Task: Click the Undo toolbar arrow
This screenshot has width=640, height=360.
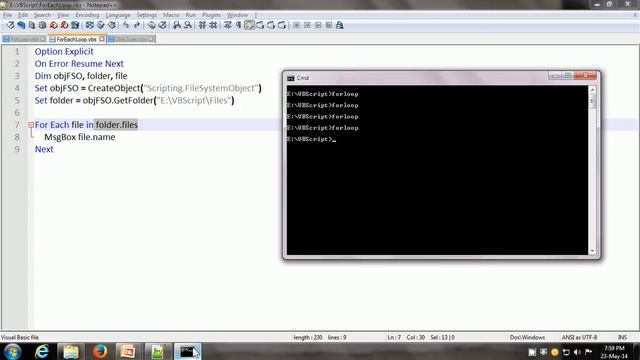Action: (x=126, y=25)
